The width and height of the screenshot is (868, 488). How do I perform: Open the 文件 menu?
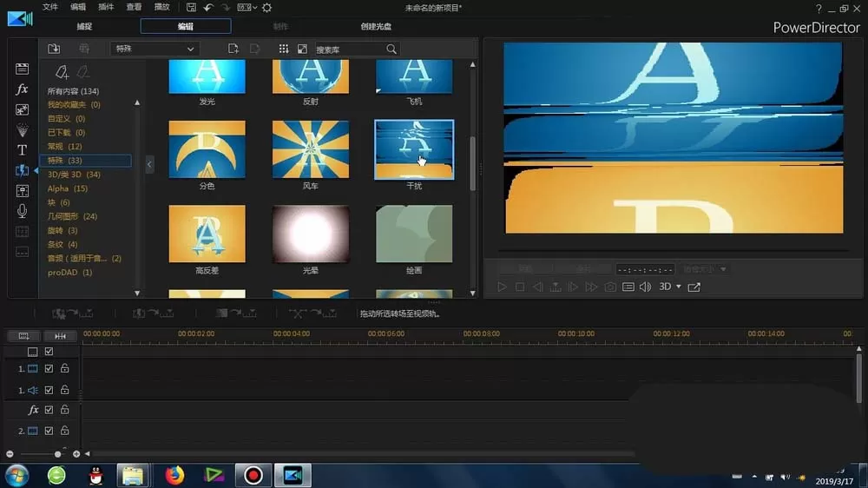coord(49,7)
